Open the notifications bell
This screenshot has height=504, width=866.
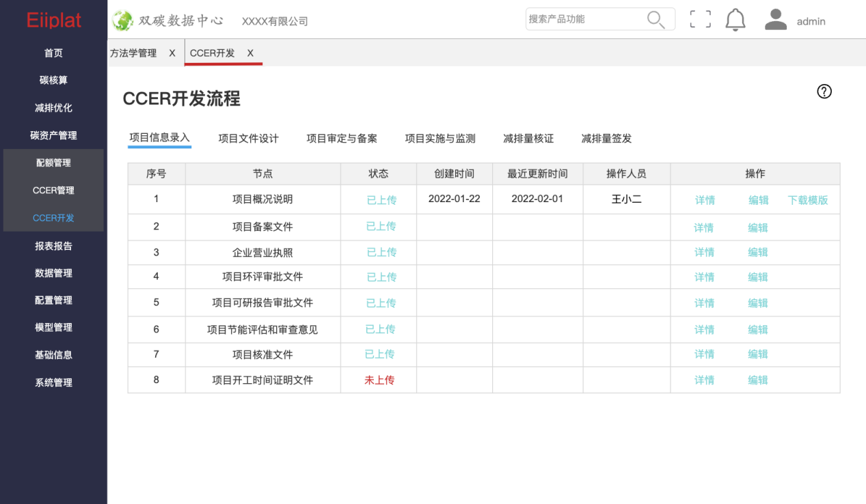[735, 20]
